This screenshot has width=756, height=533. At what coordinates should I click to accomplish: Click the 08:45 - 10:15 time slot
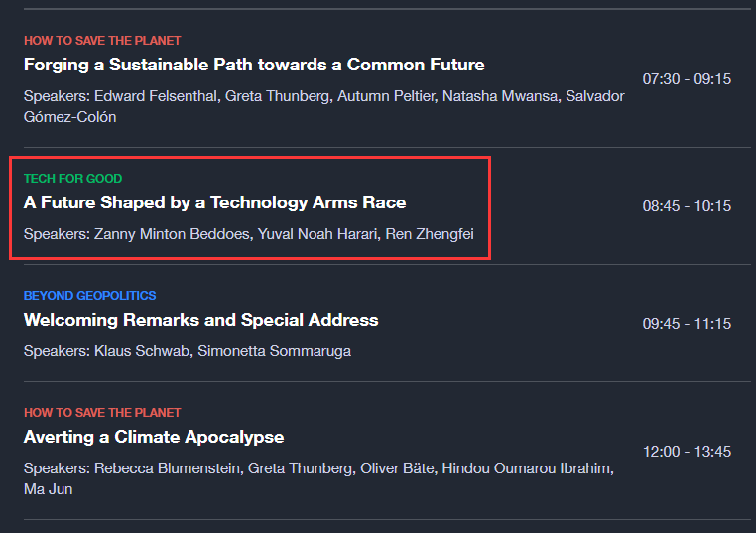click(x=687, y=206)
